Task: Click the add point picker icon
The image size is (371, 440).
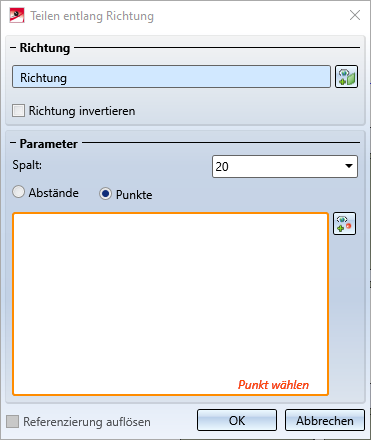Action: pos(344,224)
